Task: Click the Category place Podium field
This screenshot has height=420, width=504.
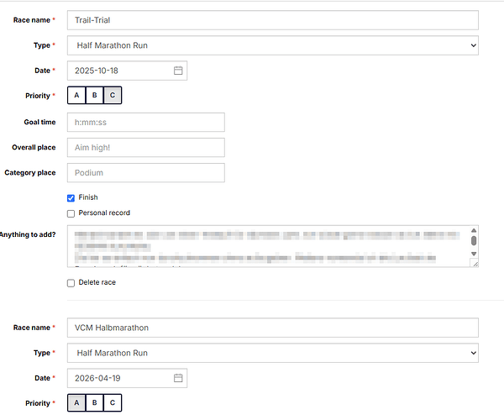Action: pyautogui.click(x=146, y=173)
